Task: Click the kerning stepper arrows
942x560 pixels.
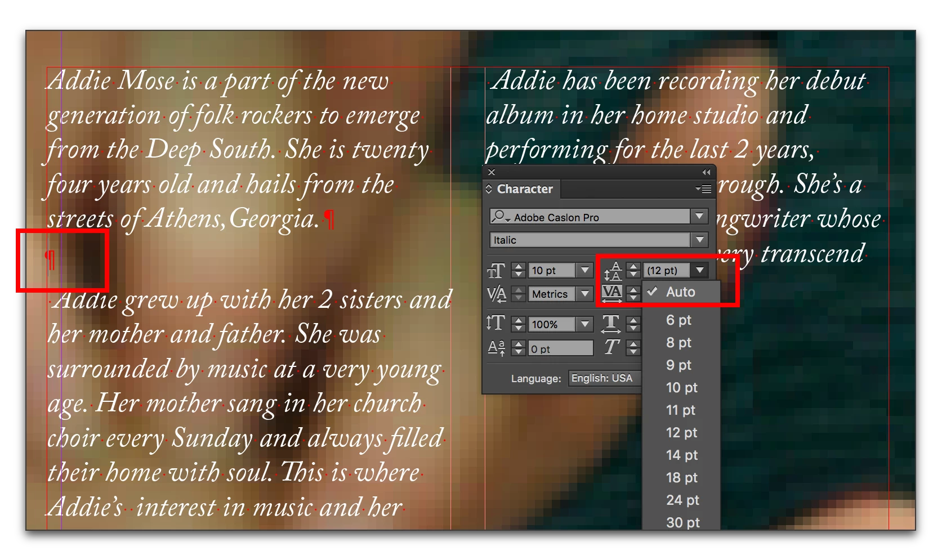Action: [x=519, y=294]
